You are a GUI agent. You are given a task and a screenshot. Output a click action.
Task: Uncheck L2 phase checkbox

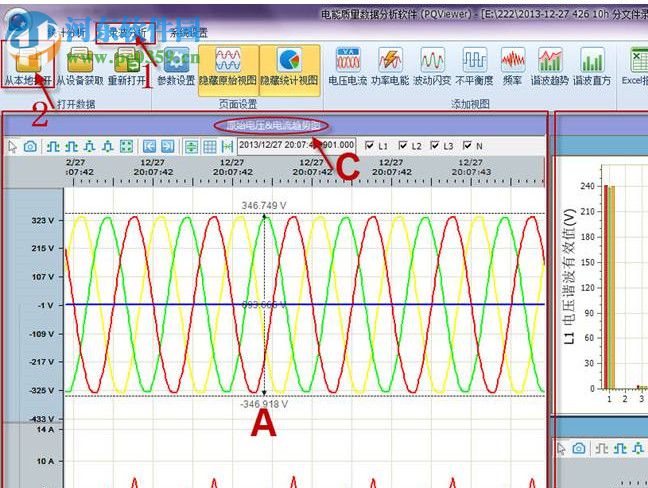(403, 145)
